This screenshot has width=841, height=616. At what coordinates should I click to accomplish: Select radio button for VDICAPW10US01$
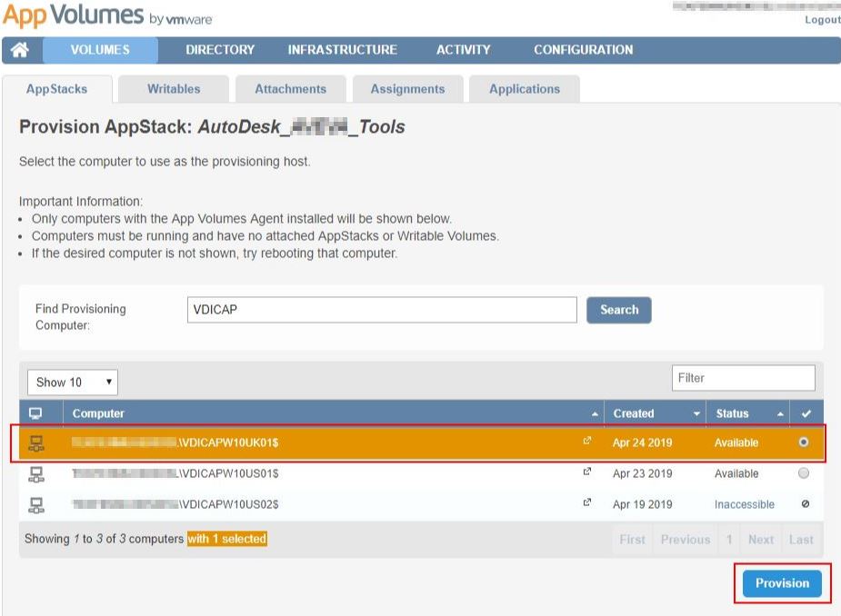tap(804, 473)
